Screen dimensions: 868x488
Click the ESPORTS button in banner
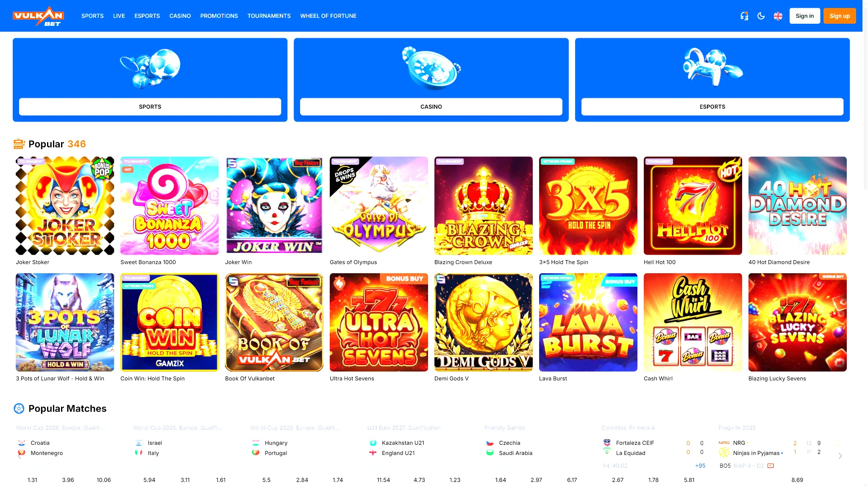coord(712,107)
